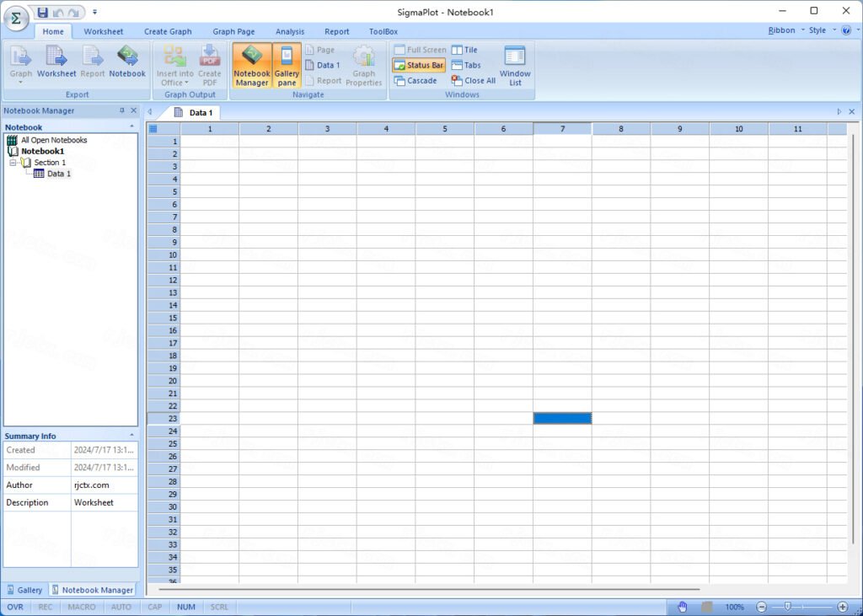The width and height of the screenshot is (863, 616).
Task: Export Graph icon in Export group
Action: tap(21, 63)
